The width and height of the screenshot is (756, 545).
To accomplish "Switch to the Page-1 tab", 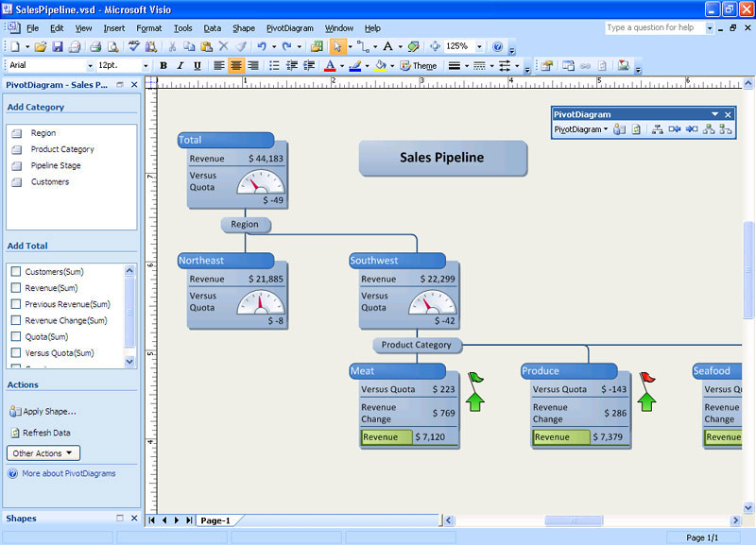I will pyautogui.click(x=215, y=520).
